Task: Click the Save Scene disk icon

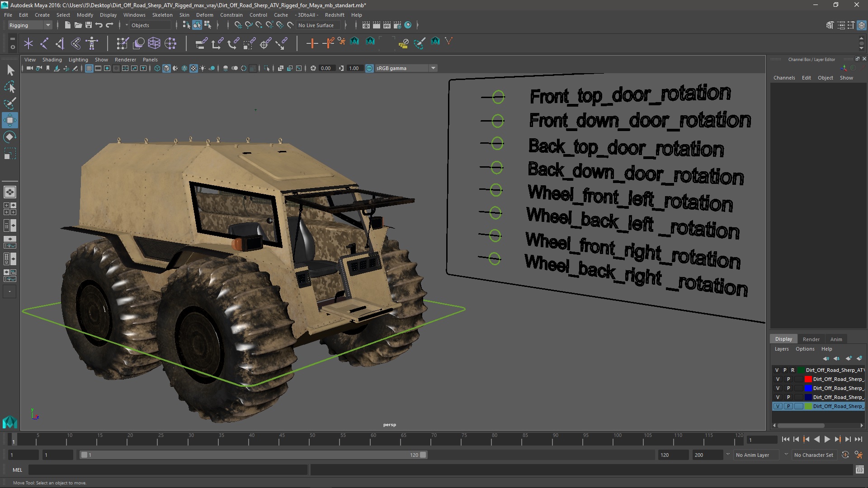Action: click(89, 25)
